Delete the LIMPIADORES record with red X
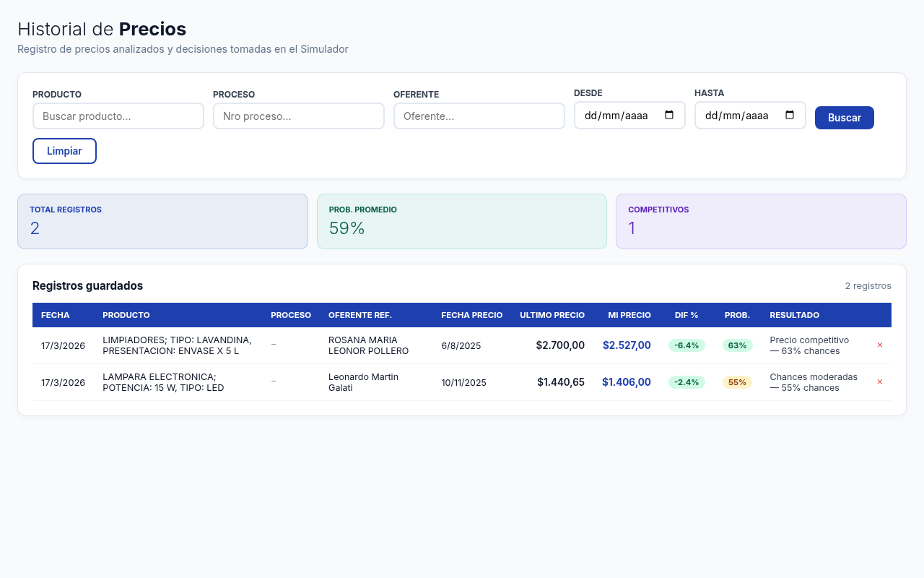This screenshot has width=924, height=578. pos(879,345)
